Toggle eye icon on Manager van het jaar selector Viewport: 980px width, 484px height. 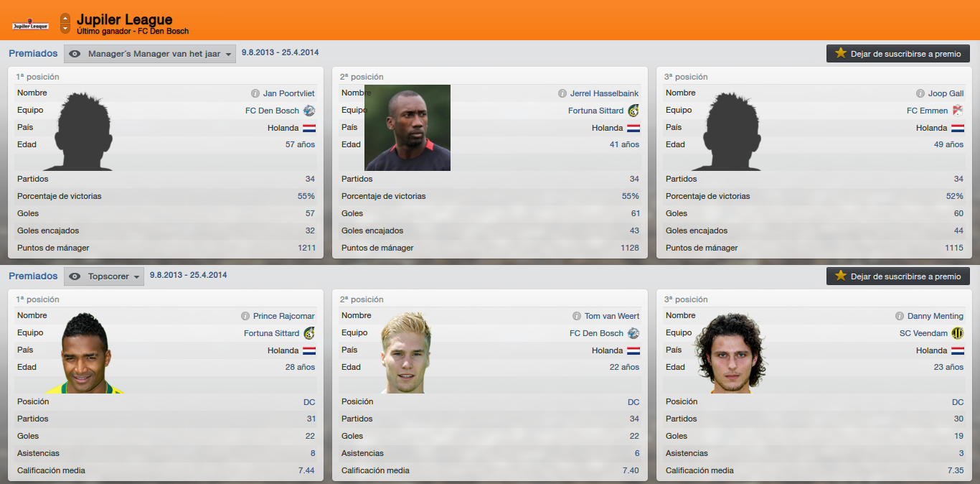(75, 54)
